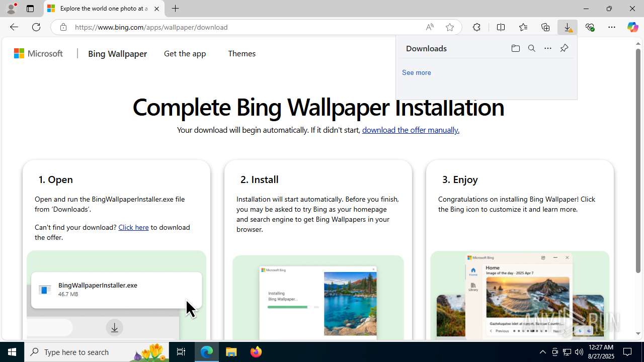644x362 pixels.
Task: Open Browser essentials icon
Action: click(590, 27)
